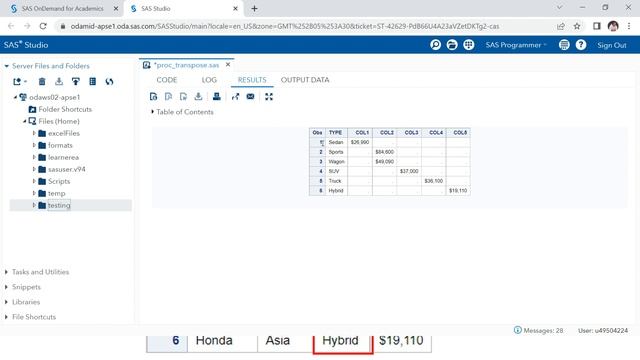Bookmark this page with star icon

[577, 26]
